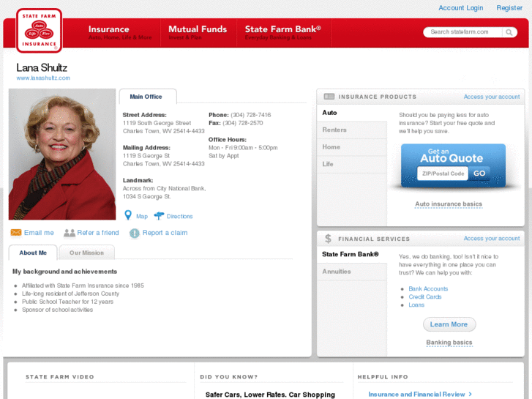Focus the ZIP/Postal Code field
This screenshot has height=399, width=532.
[x=443, y=174]
